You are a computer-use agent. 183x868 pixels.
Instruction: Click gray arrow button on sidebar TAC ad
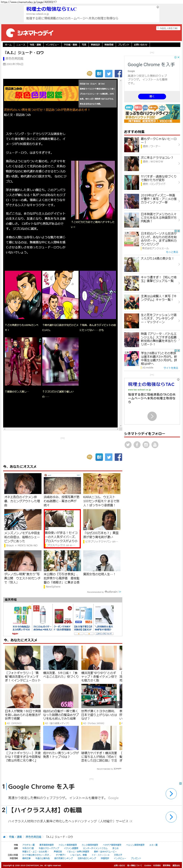[x=152, y=416]
